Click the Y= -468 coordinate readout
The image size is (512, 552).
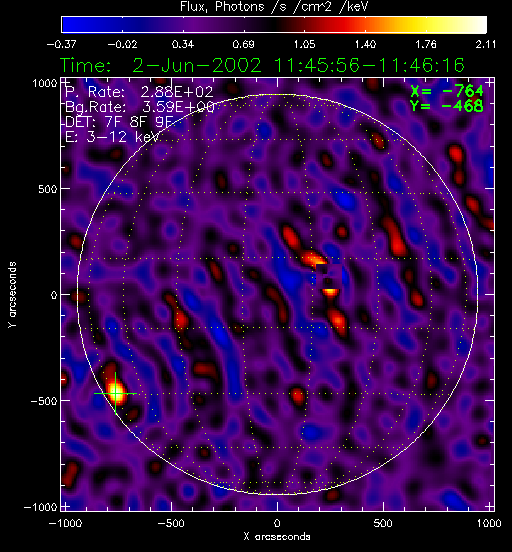pos(447,106)
